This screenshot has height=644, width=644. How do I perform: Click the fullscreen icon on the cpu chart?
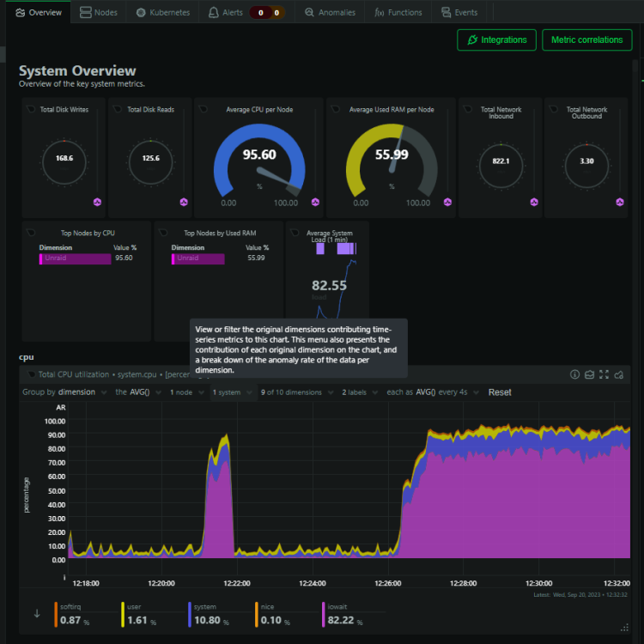tap(604, 374)
